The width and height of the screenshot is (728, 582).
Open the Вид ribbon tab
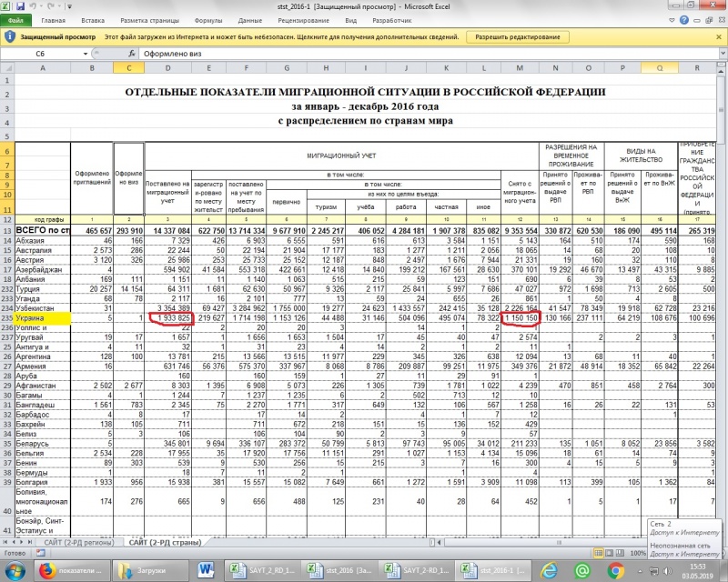tap(350, 20)
